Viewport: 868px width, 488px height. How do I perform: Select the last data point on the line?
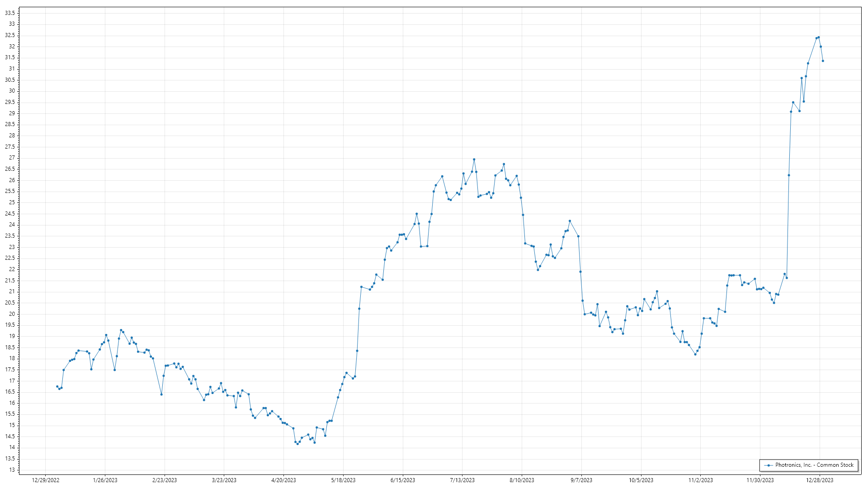pos(823,61)
